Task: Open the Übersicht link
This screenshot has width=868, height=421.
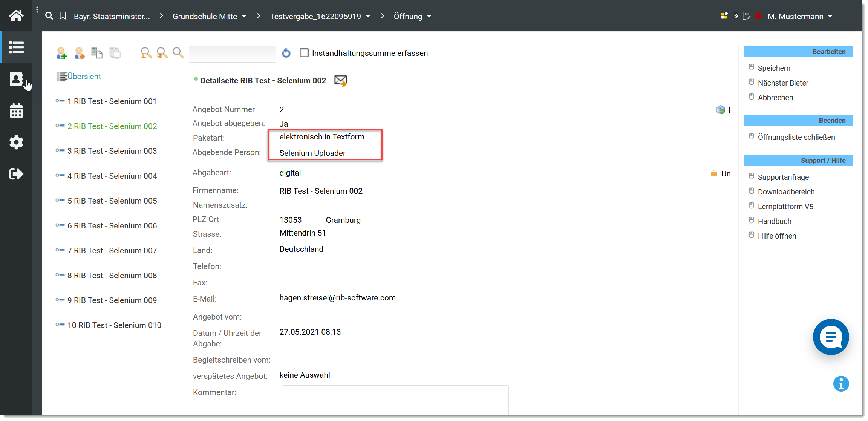Action: pos(84,77)
